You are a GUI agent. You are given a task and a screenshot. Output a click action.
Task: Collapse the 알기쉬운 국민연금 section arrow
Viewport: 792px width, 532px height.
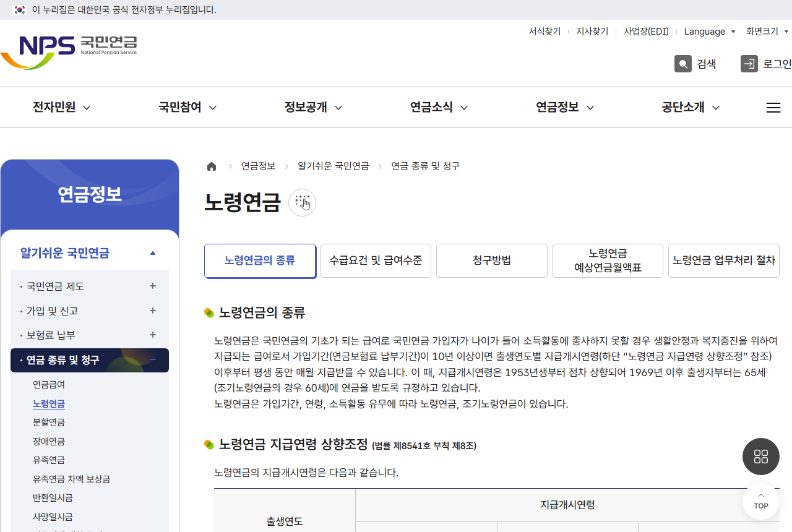pos(153,253)
